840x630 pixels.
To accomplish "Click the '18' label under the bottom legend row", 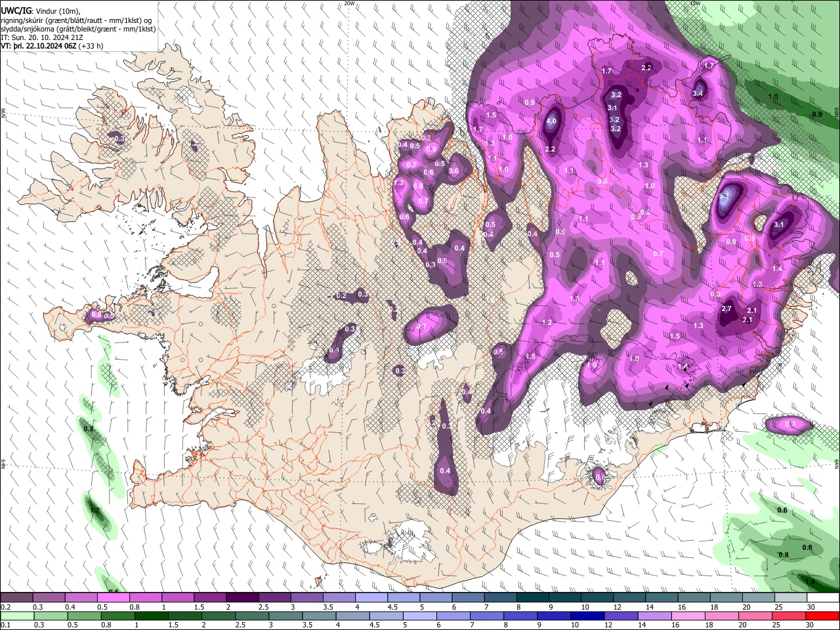I will click(709, 625).
